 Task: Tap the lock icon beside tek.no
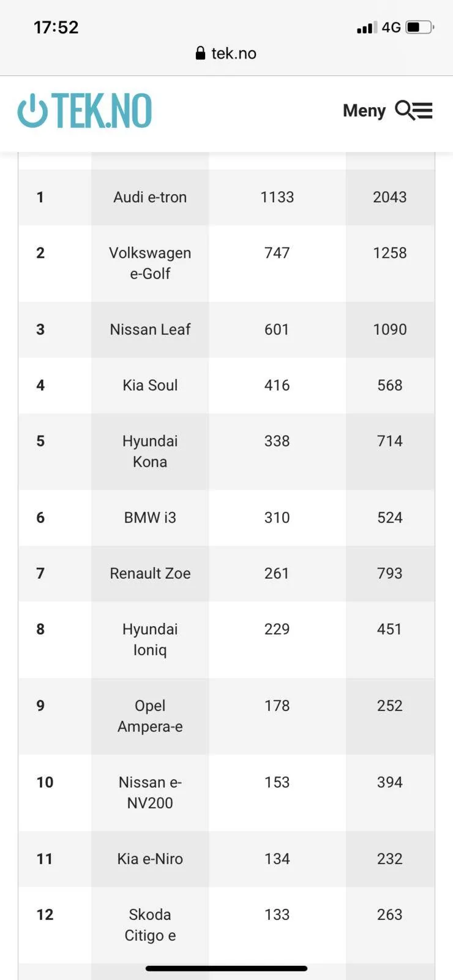tap(200, 53)
